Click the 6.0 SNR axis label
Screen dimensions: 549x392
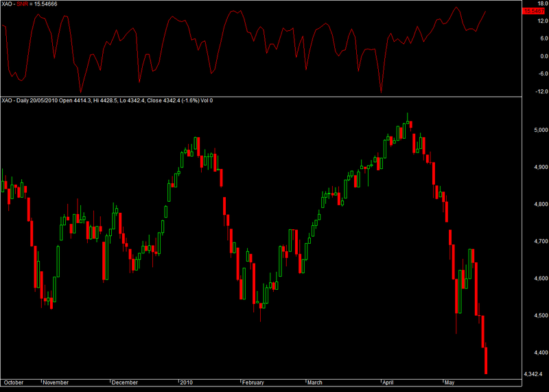tap(544, 38)
